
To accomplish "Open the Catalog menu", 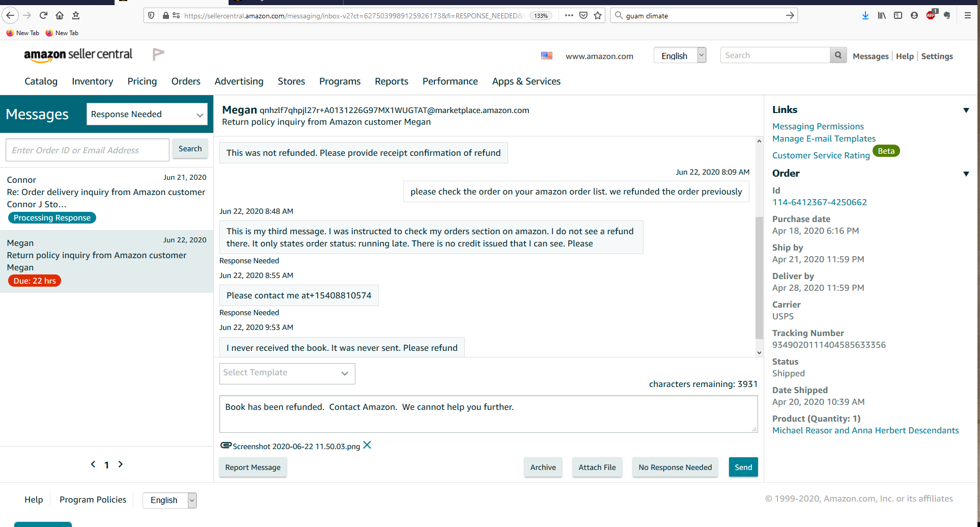I will point(41,81).
